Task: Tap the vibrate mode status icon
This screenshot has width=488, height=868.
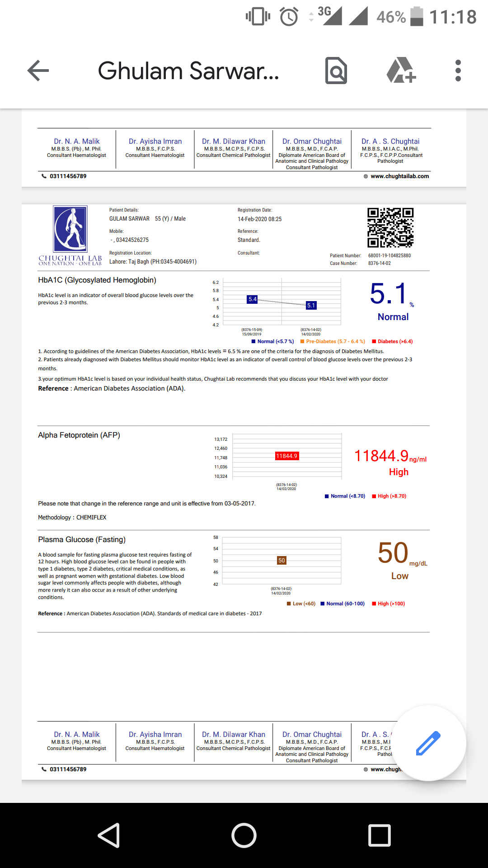Action: coord(258,17)
